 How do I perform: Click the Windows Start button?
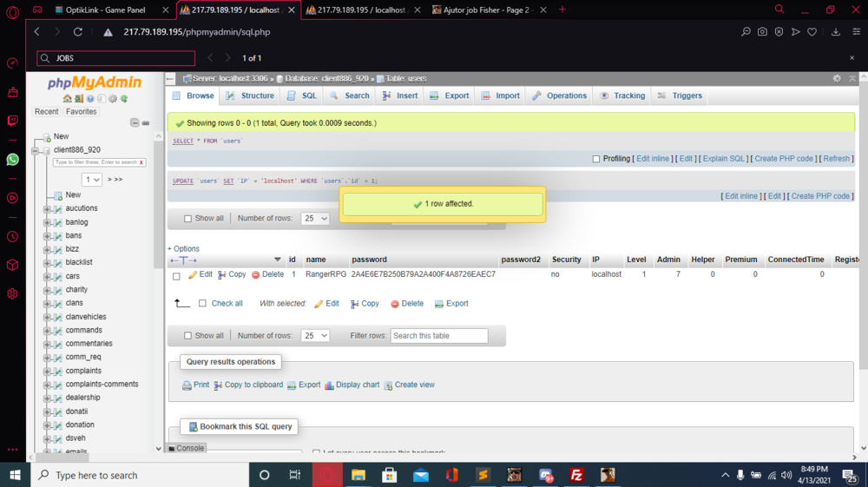coord(15,475)
